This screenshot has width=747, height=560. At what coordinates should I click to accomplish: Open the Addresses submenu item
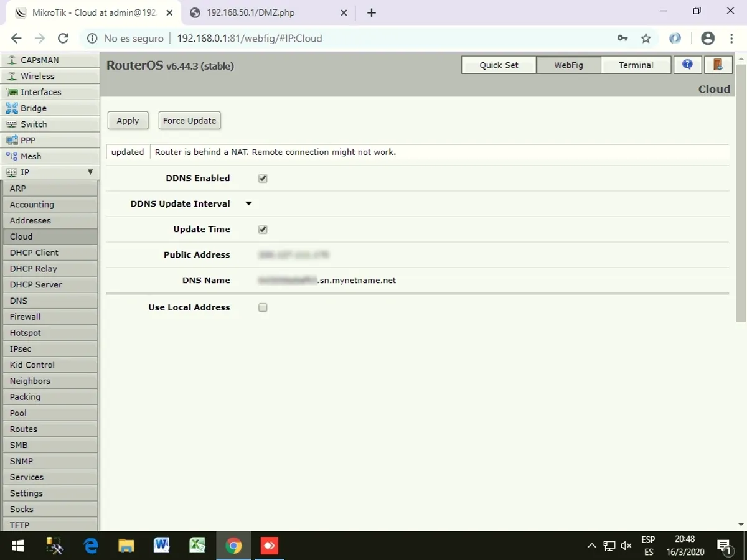pos(50,221)
